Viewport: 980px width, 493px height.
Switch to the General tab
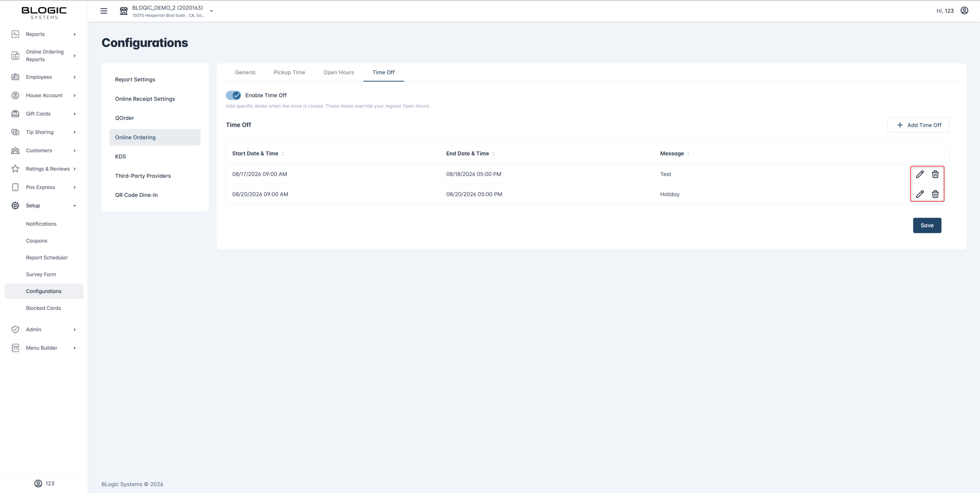click(x=245, y=72)
